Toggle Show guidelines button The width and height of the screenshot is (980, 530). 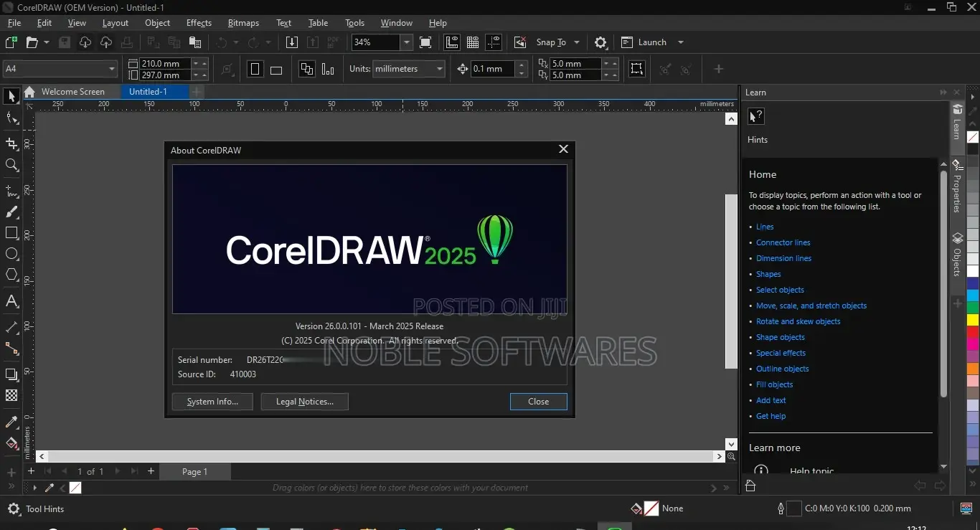point(494,42)
